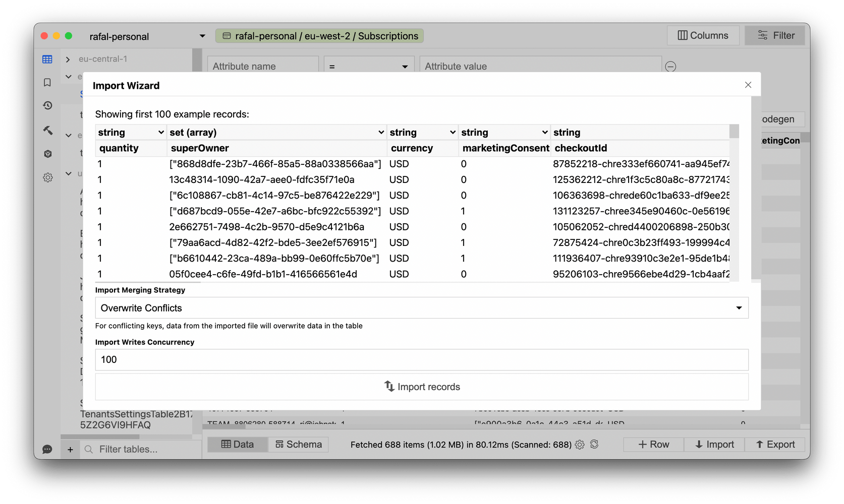Viewport: 844px width, 504px height.
Task: Refresh fetched items using the refresh icon
Action: tap(594, 444)
